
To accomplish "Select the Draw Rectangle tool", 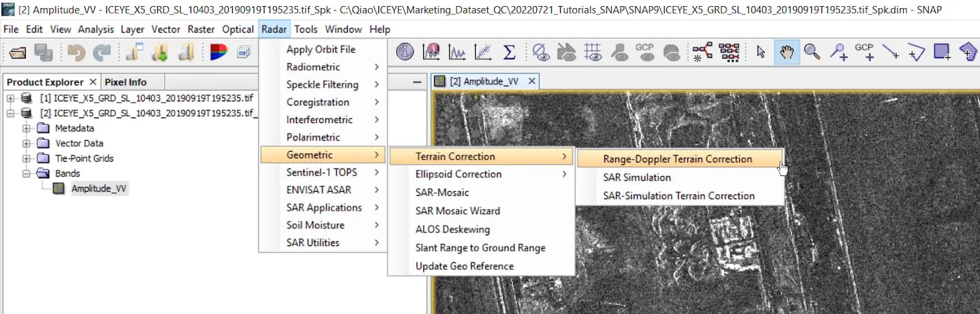I will [943, 52].
